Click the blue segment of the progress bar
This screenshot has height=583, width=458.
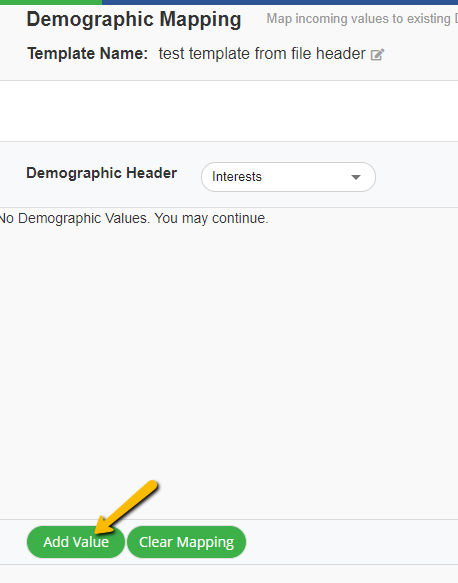tap(280, 2)
